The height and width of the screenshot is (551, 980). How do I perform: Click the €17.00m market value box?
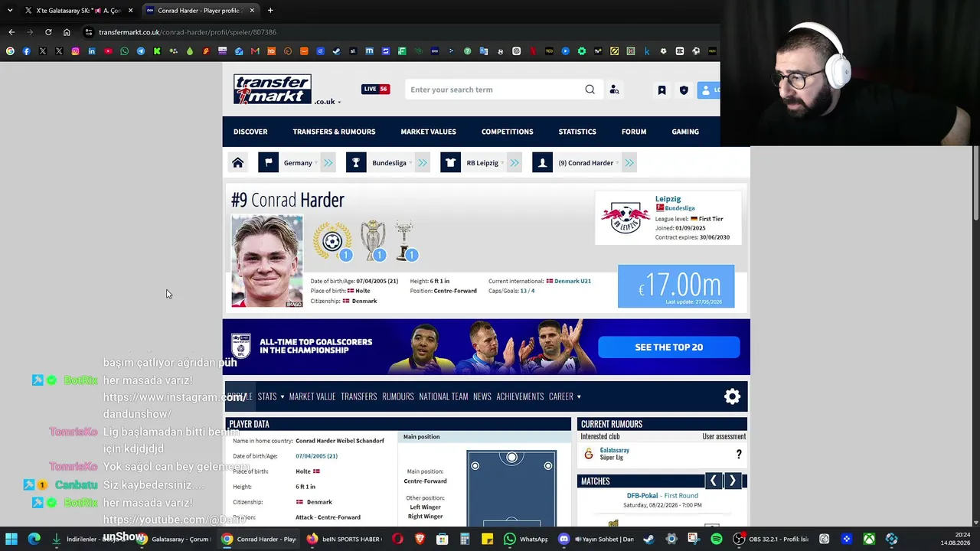click(676, 286)
